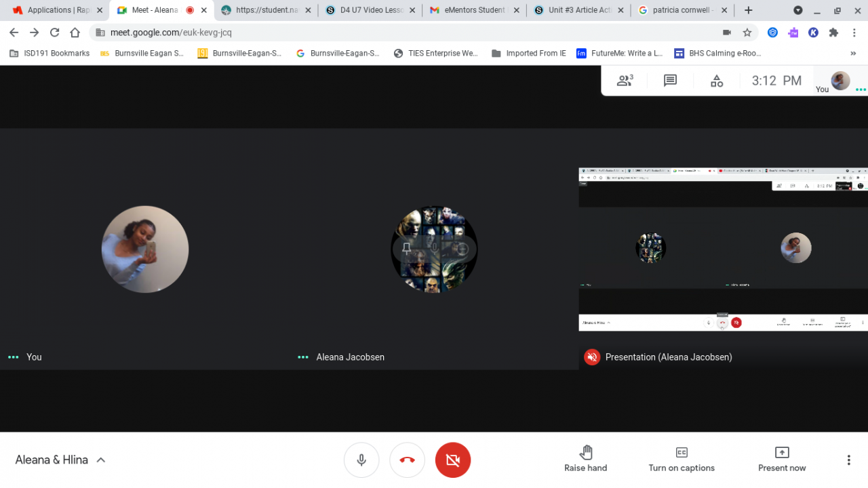
Task: Hang up with the red leave call button
Action: pos(407,460)
